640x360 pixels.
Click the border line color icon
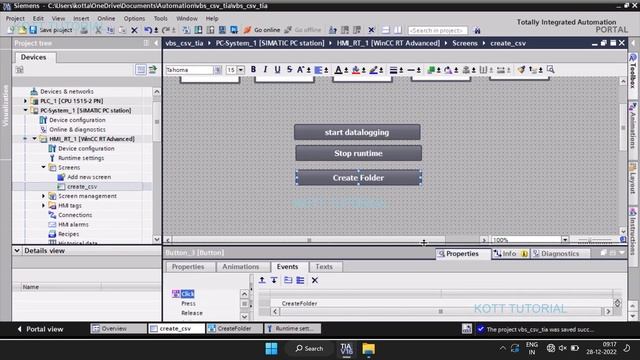point(373,70)
